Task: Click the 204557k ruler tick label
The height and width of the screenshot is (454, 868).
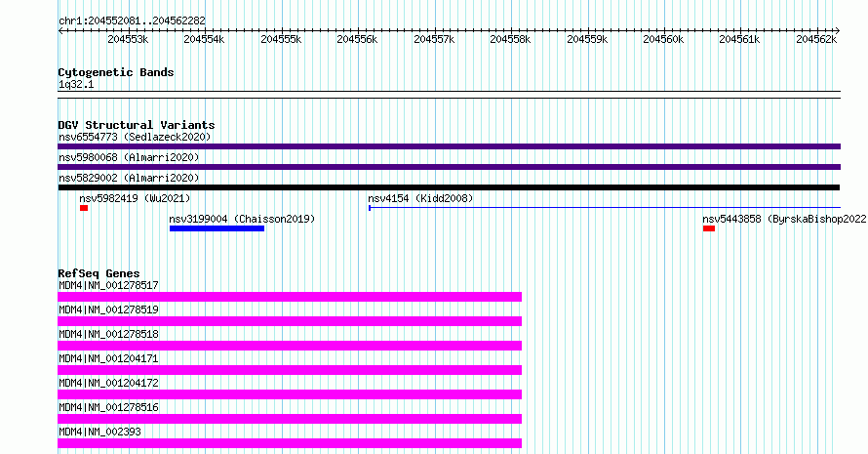Action: [435, 39]
